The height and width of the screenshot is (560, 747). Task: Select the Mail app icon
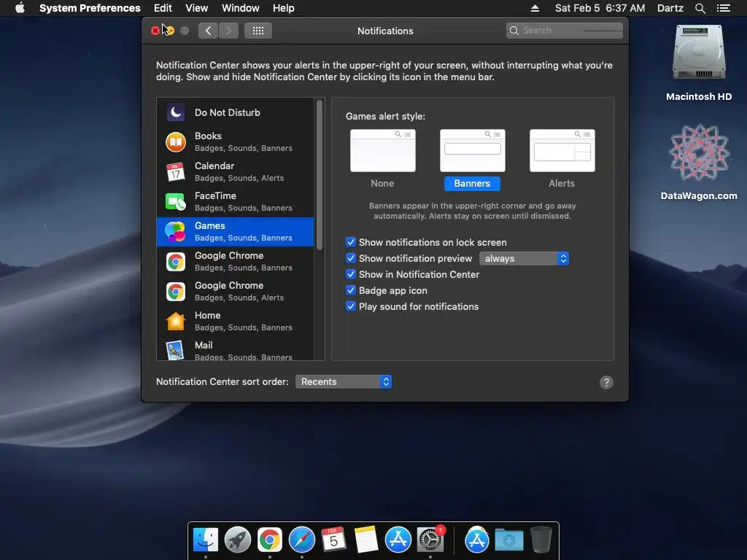point(175,351)
